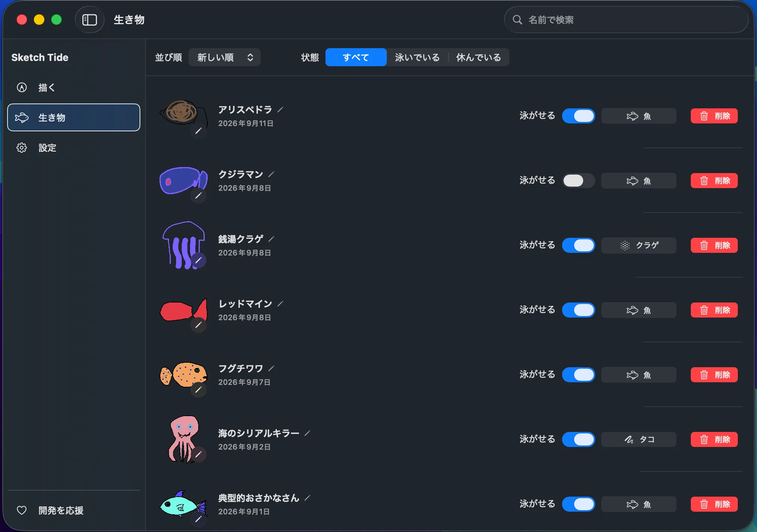Click the name フグチワワ
Viewport: 757px width, 532px height.
(x=241, y=369)
